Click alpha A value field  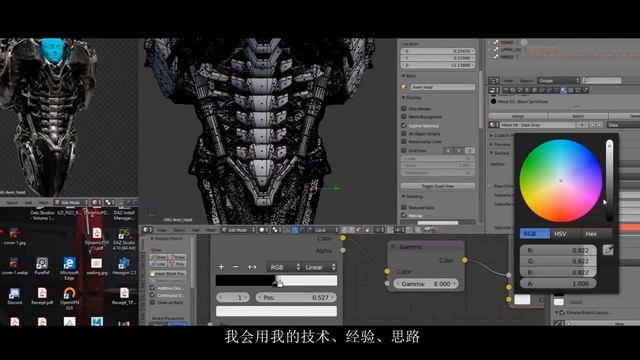coord(558,283)
